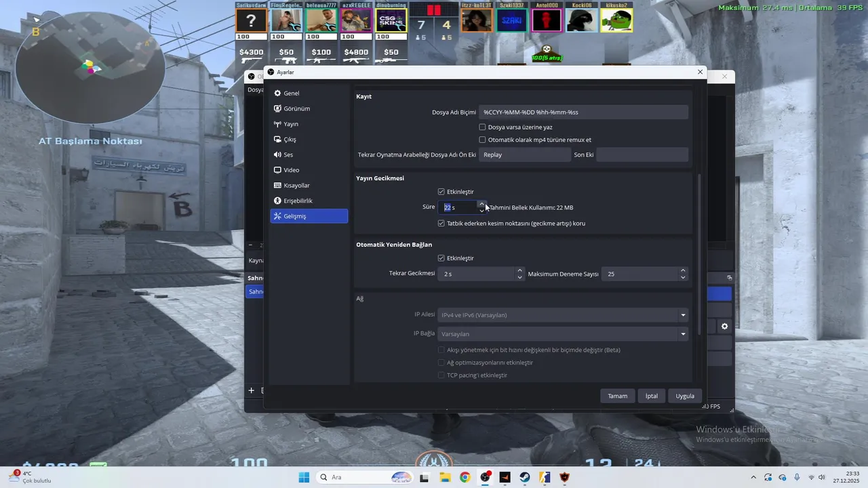Viewport: 868px width, 488px height.
Task: Open the Windows Start menu
Action: pos(303,477)
